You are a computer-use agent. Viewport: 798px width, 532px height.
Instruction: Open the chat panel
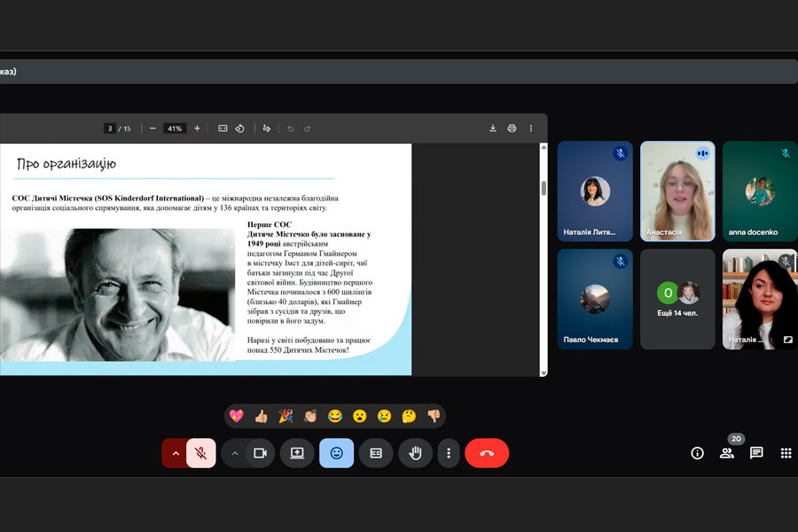click(x=756, y=453)
